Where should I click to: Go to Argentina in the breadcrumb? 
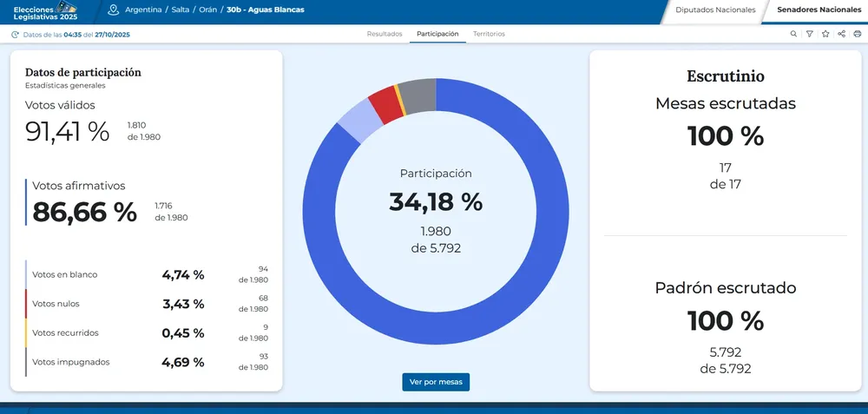143,10
